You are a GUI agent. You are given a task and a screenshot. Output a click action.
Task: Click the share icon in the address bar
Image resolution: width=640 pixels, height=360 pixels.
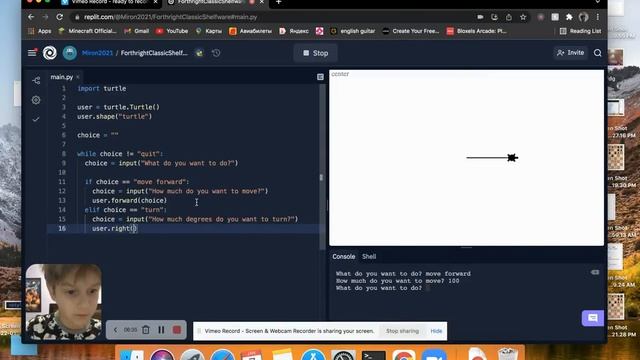pos(509,17)
